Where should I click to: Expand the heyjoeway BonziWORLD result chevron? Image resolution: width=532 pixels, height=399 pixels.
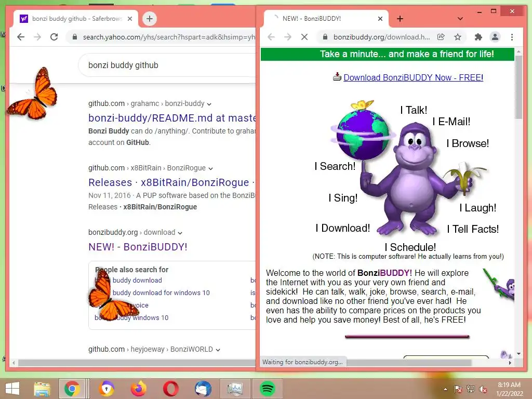point(218,350)
